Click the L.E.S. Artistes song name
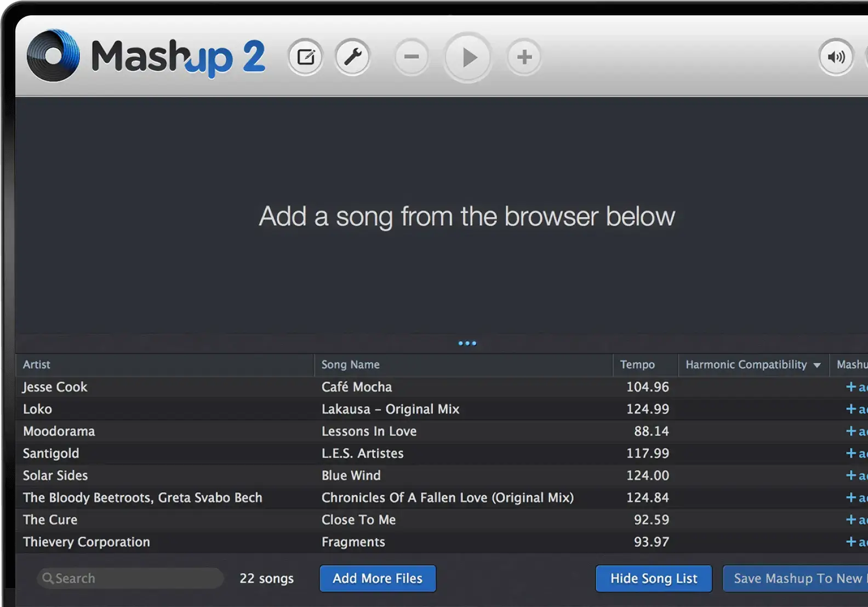 [x=362, y=454]
